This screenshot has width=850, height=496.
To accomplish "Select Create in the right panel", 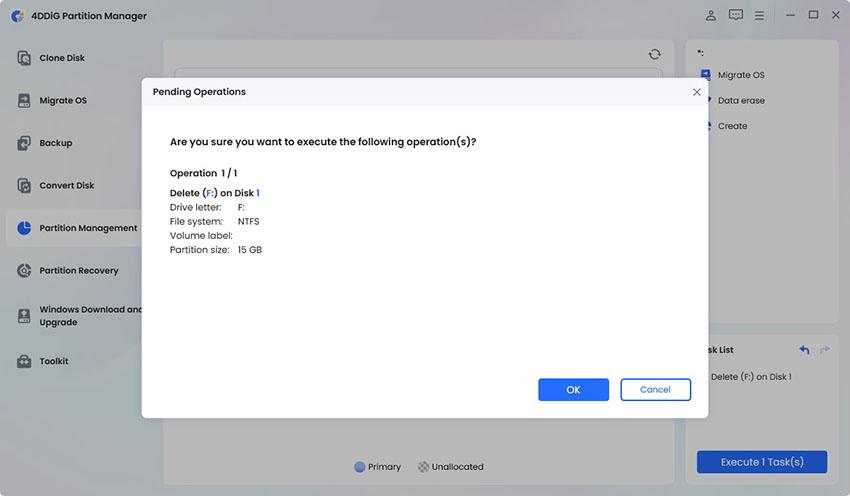I will click(x=732, y=126).
